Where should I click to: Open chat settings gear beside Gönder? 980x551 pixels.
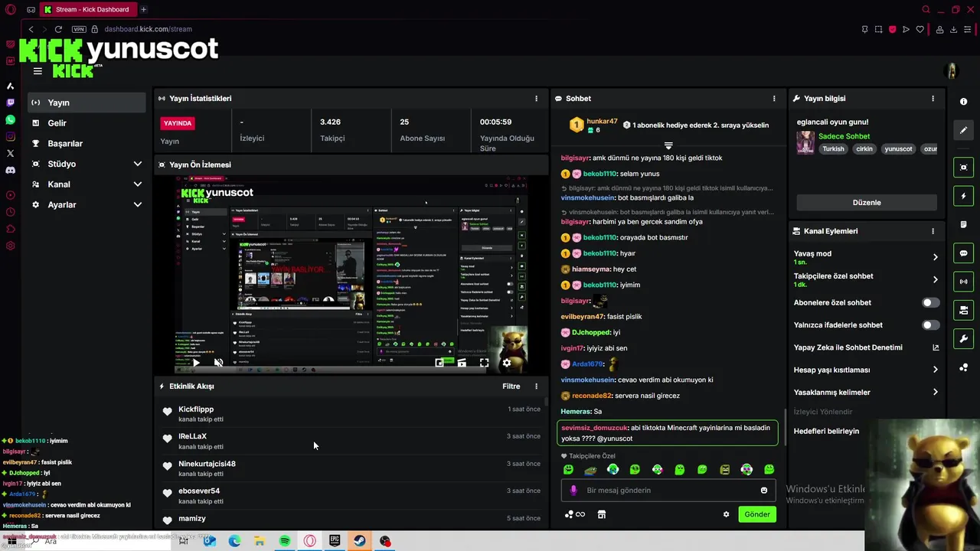coord(726,514)
